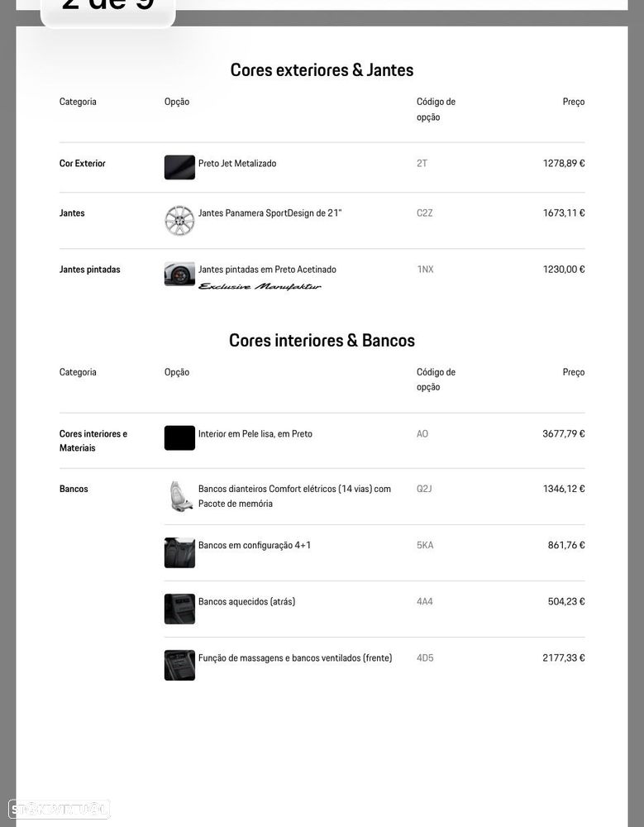Click the heated rear seats thumbnail
The image size is (644, 827).
[x=179, y=609]
